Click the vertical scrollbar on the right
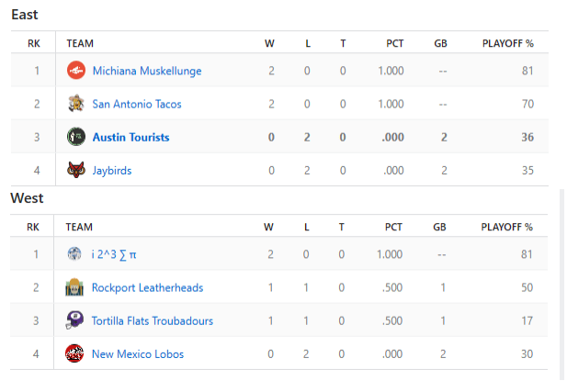Image resolution: width=567 pixels, height=392 pixels. pyautogui.click(x=562, y=275)
